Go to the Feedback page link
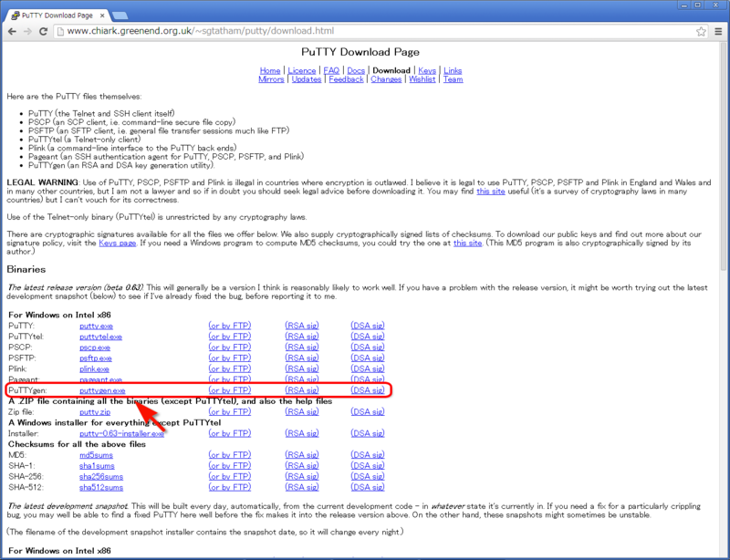730x560 pixels. pyautogui.click(x=346, y=79)
